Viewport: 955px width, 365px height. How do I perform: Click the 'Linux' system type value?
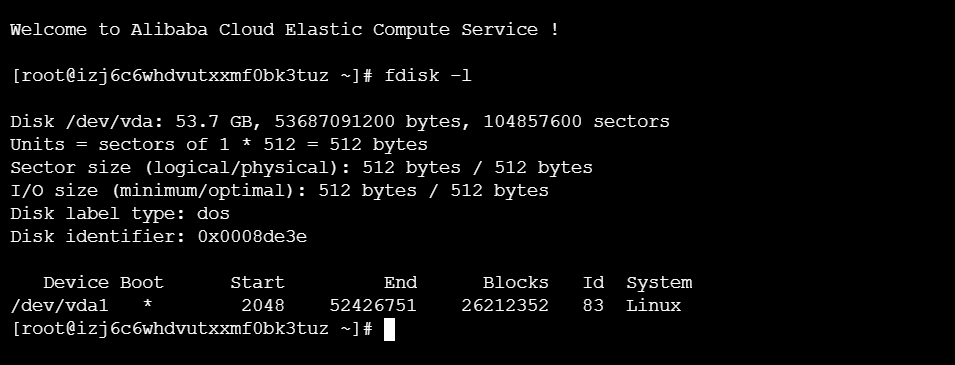[654, 306]
